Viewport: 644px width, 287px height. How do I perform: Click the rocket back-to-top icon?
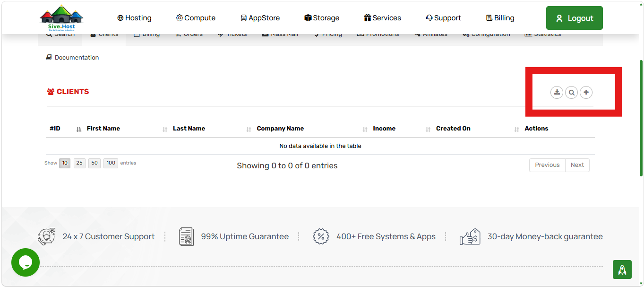[x=622, y=270]
